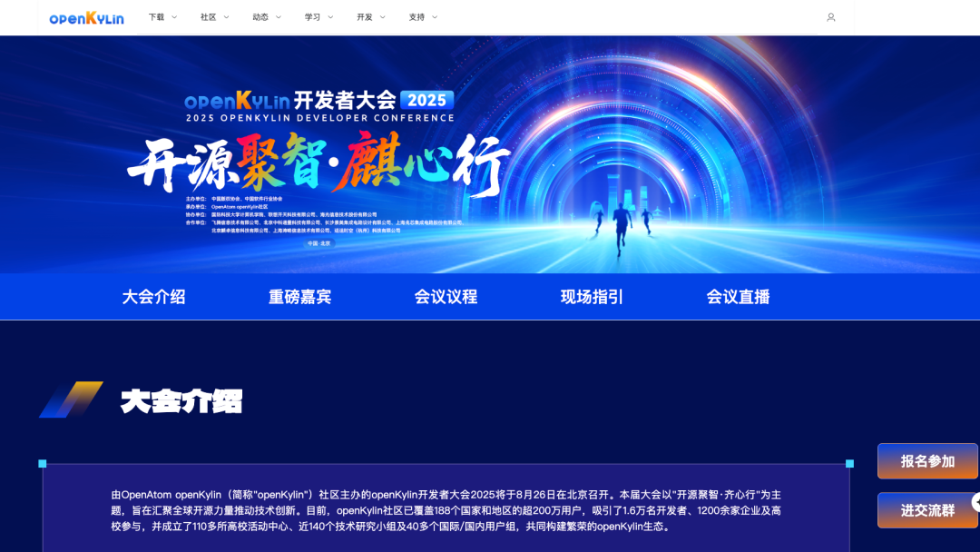980x552 pixels.
Task: Open the user account icon
Action: point(830,17)
